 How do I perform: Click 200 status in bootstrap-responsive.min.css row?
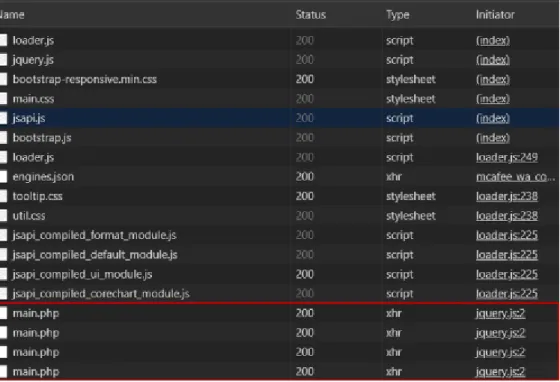(x=305, y=79)
